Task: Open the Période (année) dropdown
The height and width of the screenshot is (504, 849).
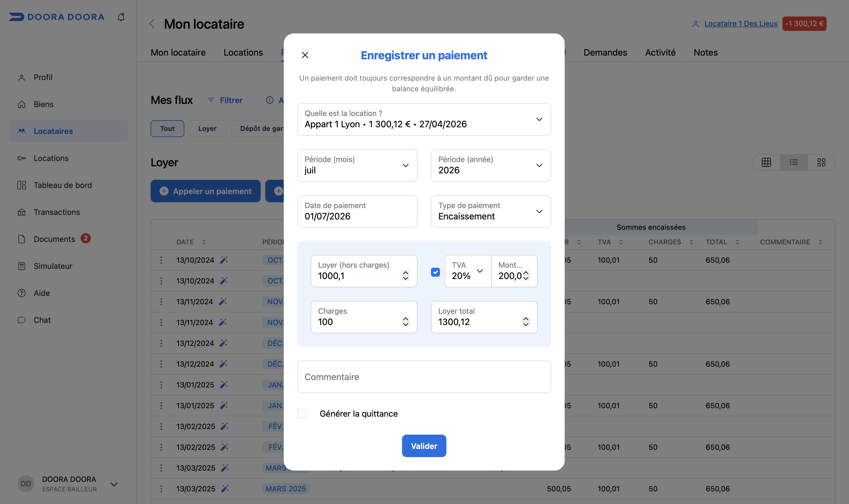Action: 491,165
